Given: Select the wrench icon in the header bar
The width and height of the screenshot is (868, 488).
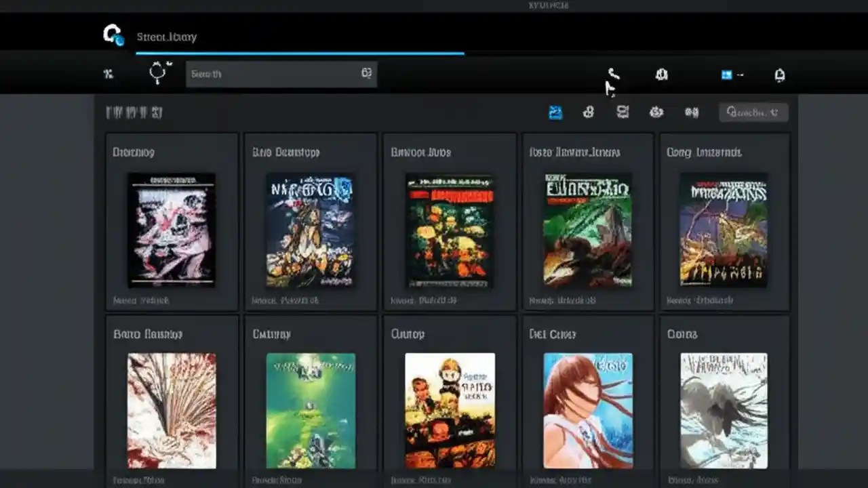Looking at the screenshot, I should pos(614,75).
